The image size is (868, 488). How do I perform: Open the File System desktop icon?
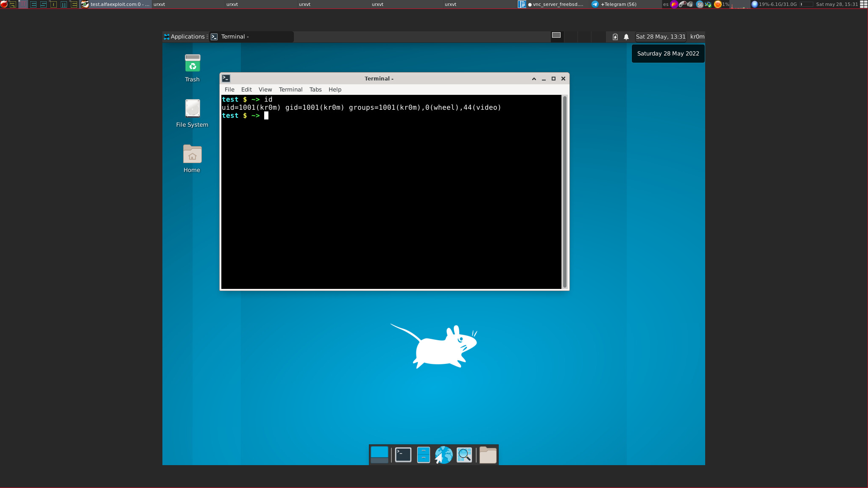[x=192, y=109]
